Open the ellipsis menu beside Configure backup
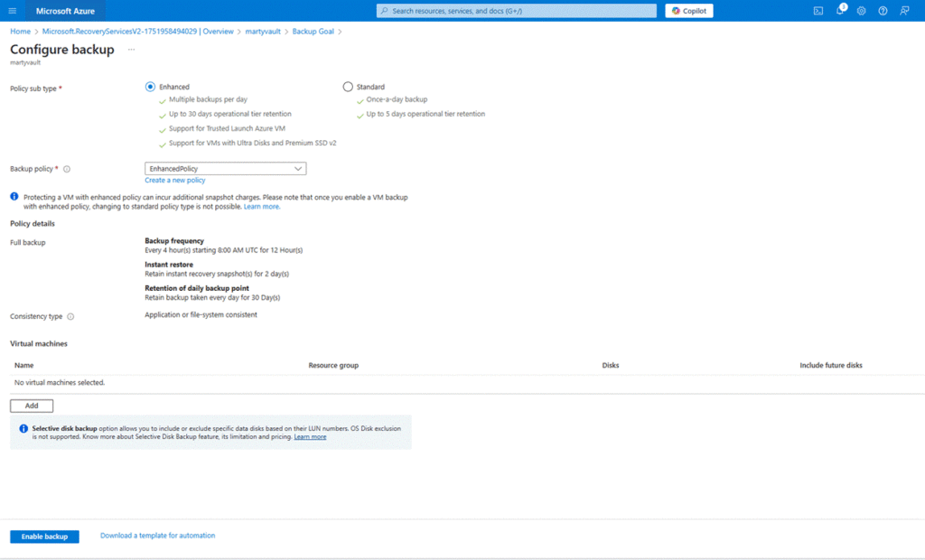925x560 pixels. point(131,50)
